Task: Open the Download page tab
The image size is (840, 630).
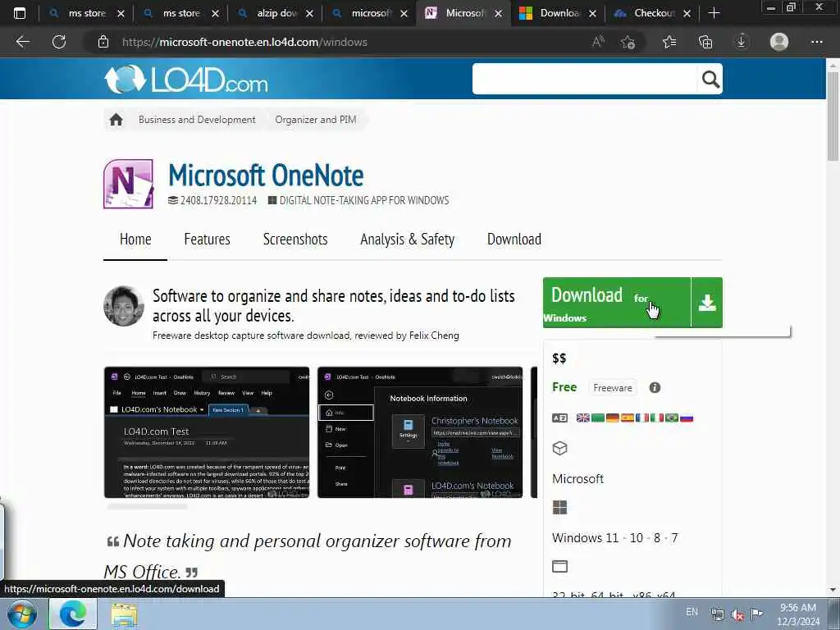Action: pos(514,240)
